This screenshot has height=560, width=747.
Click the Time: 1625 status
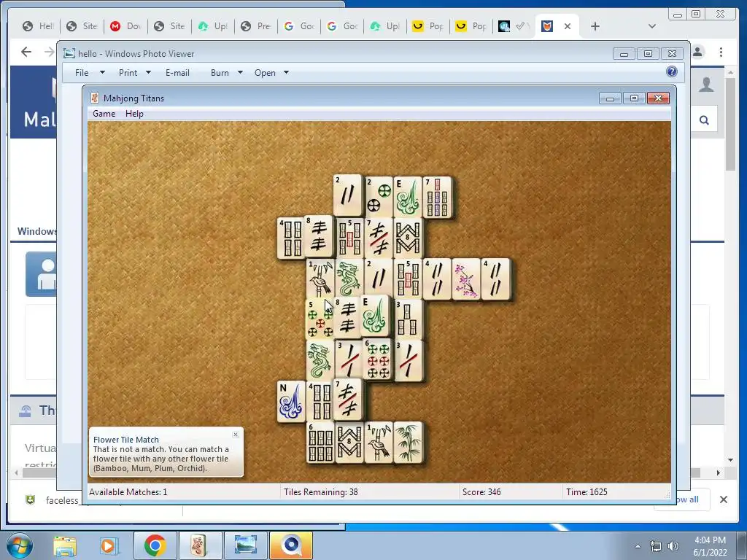[x=587, y=492]
